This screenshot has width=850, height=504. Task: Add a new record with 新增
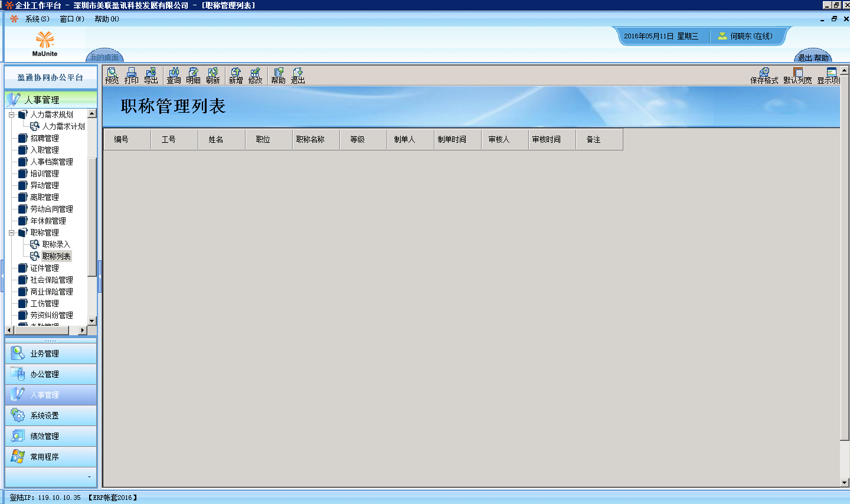coord(236,76)
